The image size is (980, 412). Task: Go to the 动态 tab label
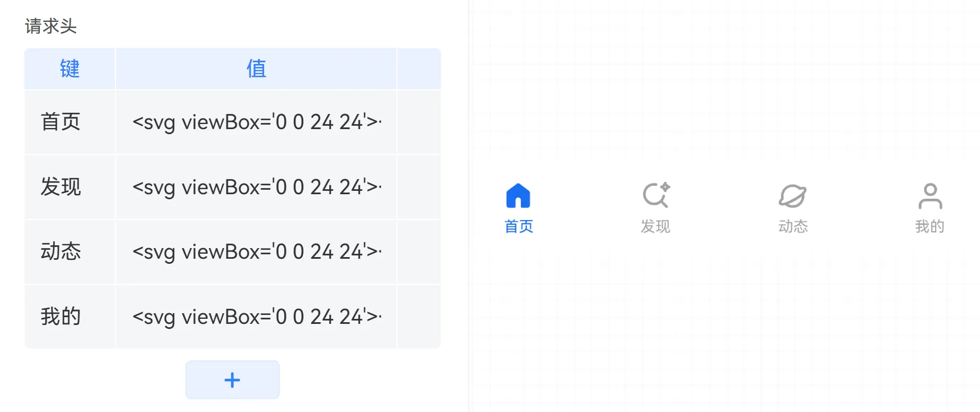click(x=793, y=226)
